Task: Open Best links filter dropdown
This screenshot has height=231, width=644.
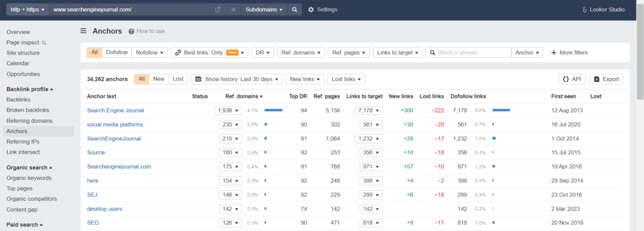Action: [x=209, y=53]
